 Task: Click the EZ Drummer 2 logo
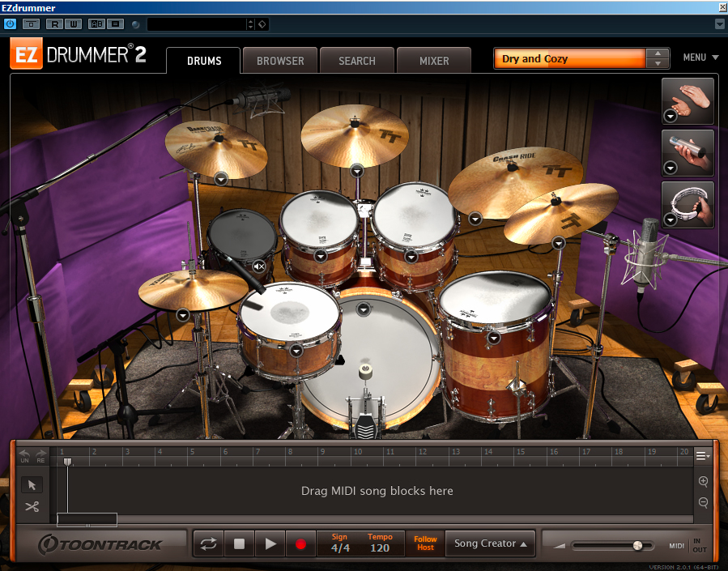click(78, 53)
